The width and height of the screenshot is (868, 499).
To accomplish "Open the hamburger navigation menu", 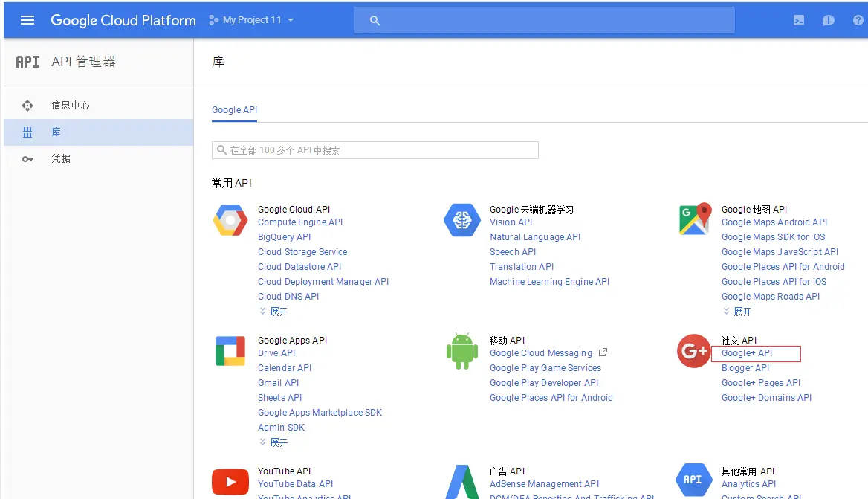I will tap(27, 21).
